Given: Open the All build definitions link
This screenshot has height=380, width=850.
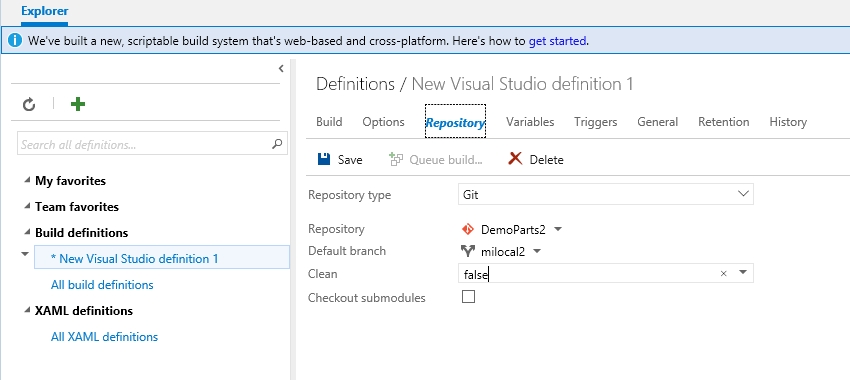Looking at the screenshot, I should pos(102,285).
